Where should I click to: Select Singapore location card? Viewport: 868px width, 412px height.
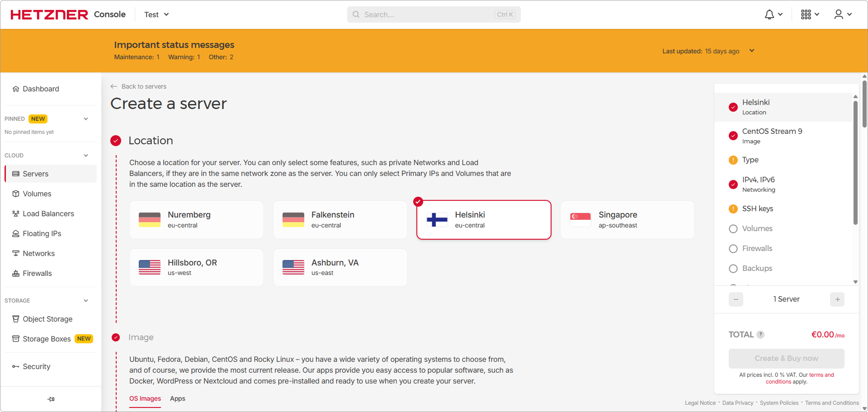click(x=627, y=220)
